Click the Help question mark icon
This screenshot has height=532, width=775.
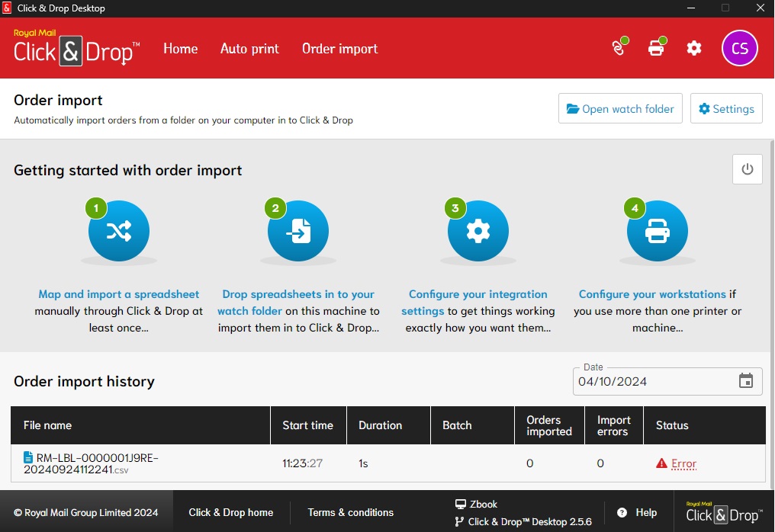[x=622, y=513]
